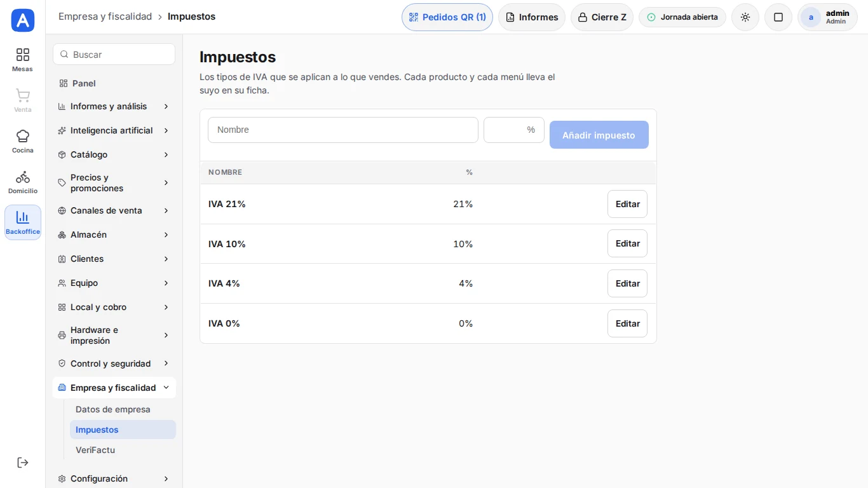Click the fullscreen square icon
The image size is (868, 488).
[778, 17]
